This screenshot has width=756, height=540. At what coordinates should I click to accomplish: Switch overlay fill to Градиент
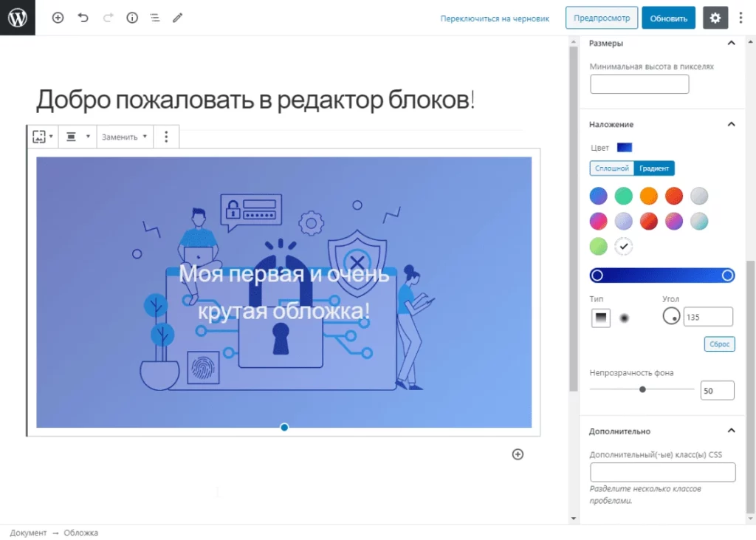pyautogui.click(x=654, y=168)
